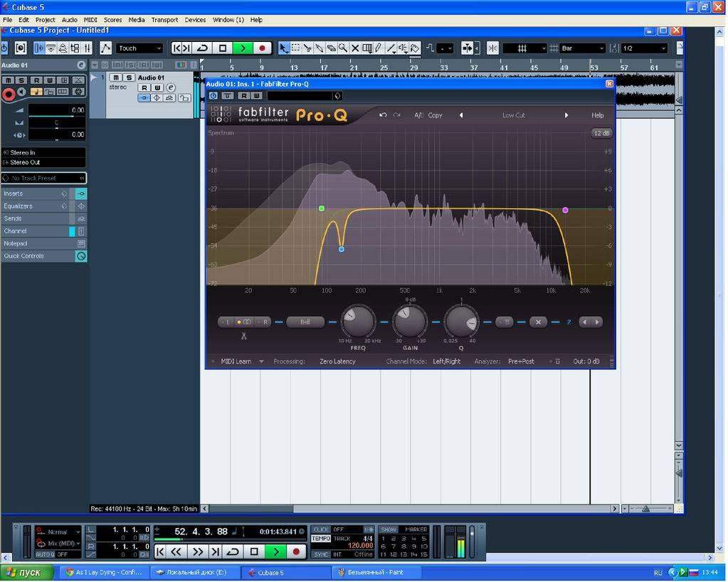Image resolution: width=728 pixels, height=582 pixels.
Task: Open the Transport menu
Action: pyautogui.click(x=164, y=20)
